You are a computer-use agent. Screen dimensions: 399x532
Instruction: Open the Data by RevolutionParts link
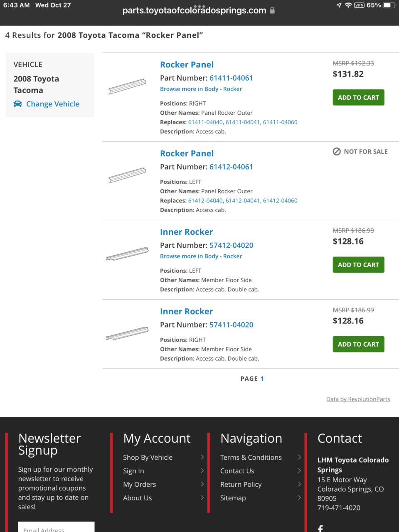click(358, 399)
